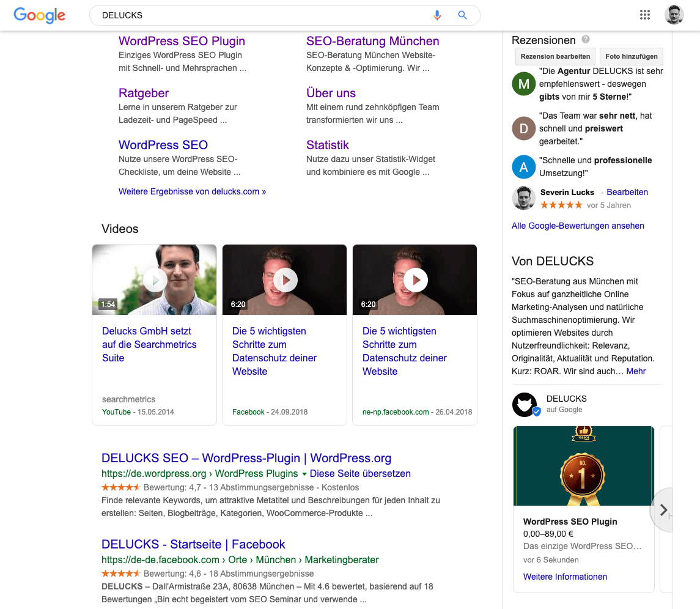The image size is (700, 609).
Task: Click the "Schnelle und professionelle Umsetzung" review
Action: pyautogui.click(x=595, y=166)
